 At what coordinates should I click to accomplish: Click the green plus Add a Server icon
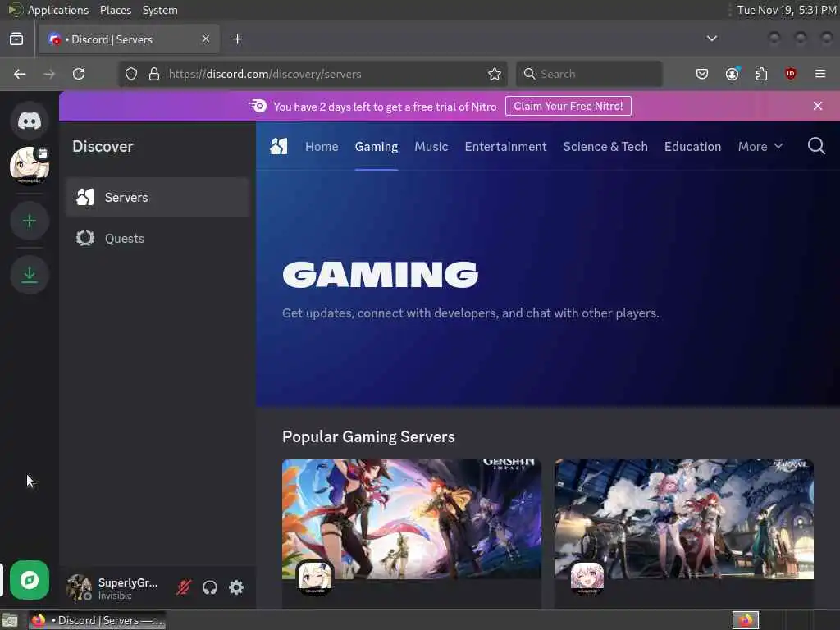(x=30, y=221)
